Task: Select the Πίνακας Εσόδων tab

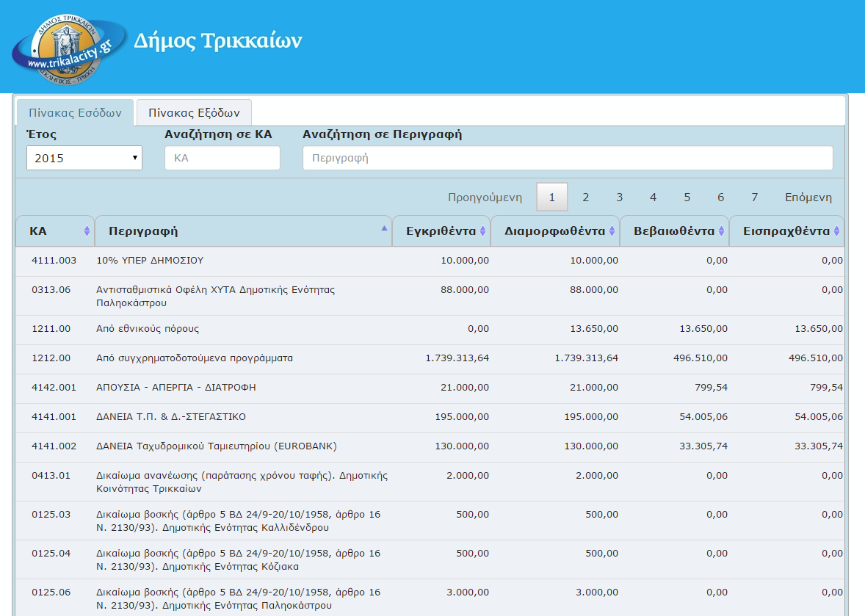Action: tap(75, 113)
